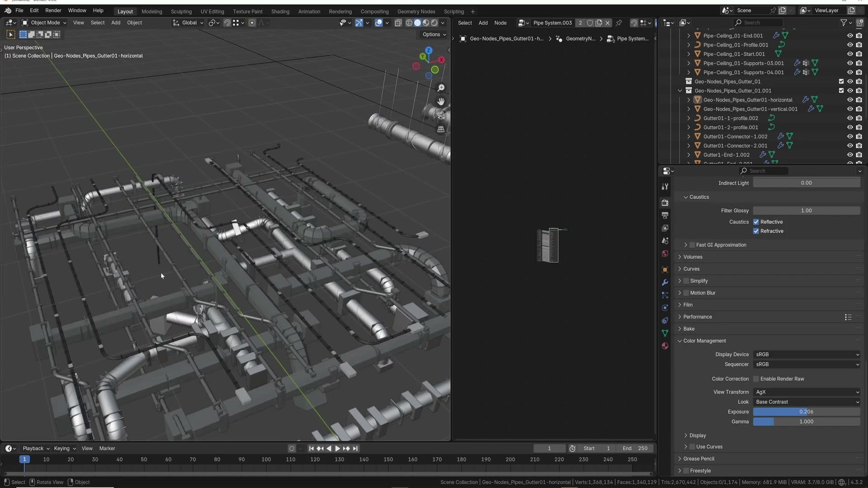Unlink the Pipe System.003 node group

click(608, 23)
